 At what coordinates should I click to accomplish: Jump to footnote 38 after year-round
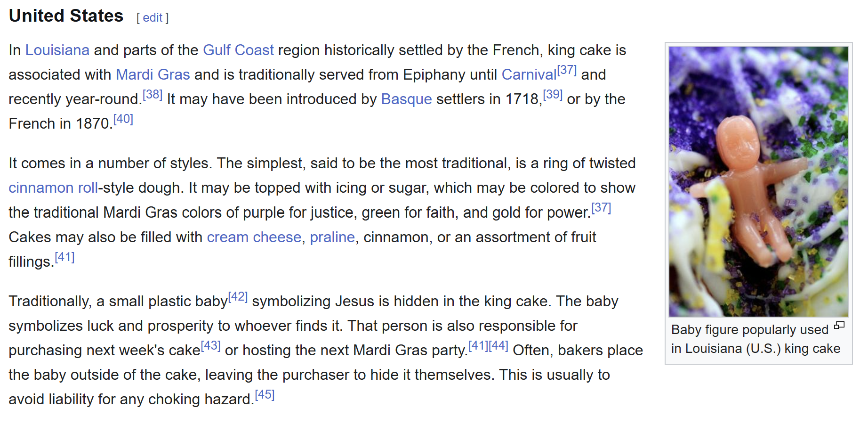click(x=153, y=95)
